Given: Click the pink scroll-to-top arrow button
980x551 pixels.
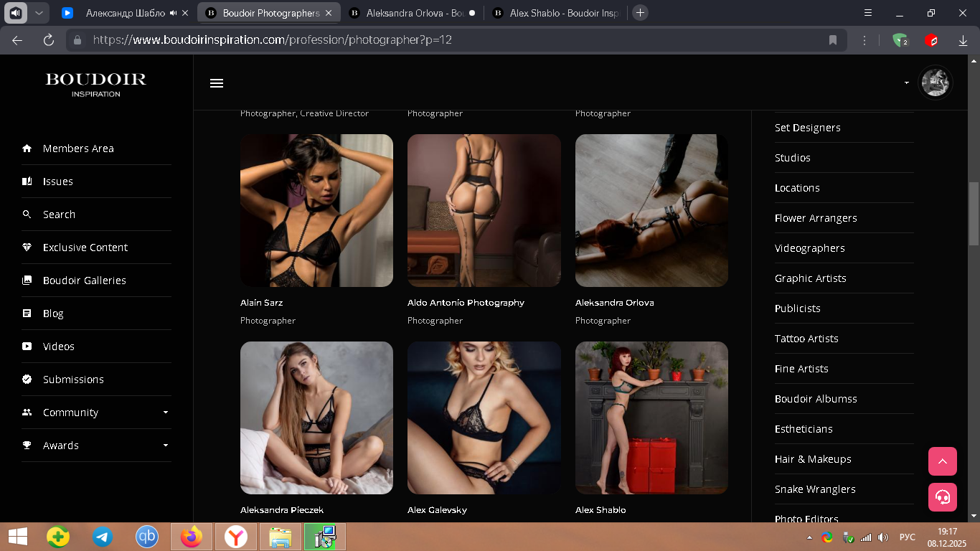Looking at the screenshot, I should (x=943, y=461).
